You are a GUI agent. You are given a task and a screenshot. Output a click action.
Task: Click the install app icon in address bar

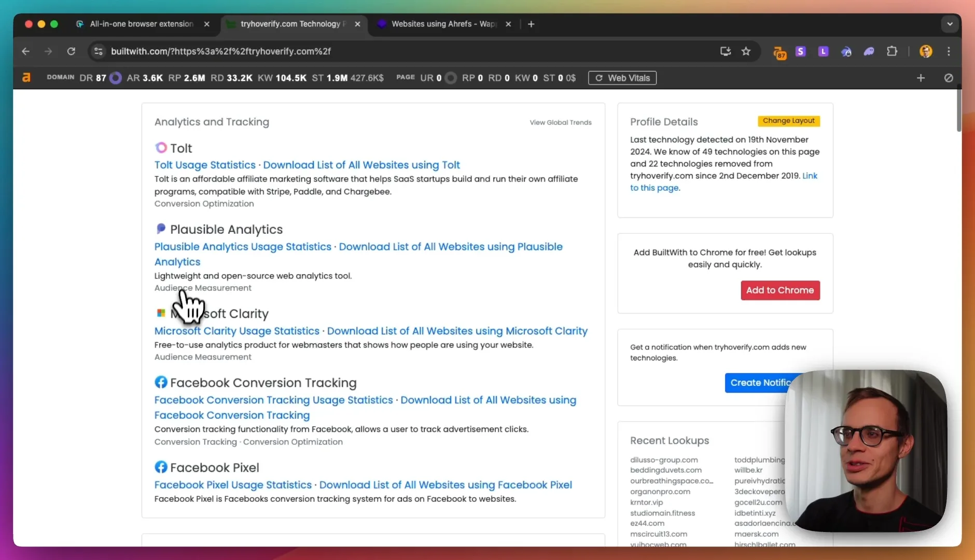tap(725, 51)
